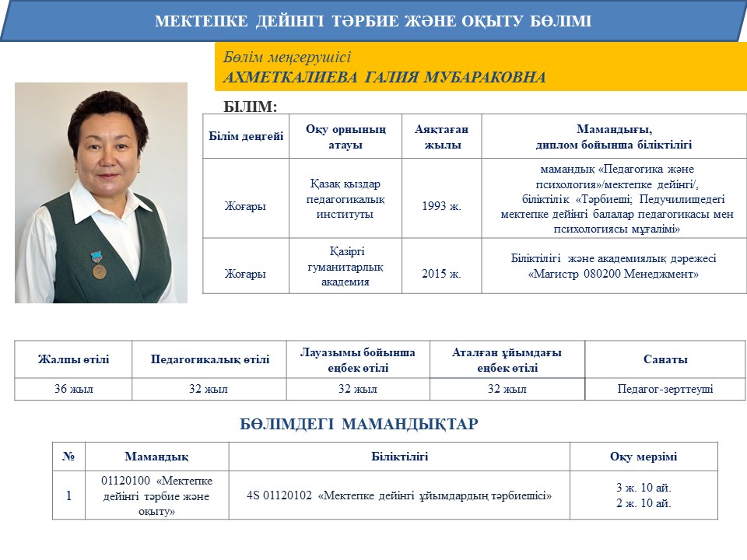Click the 'Оқу мерзімі' column header

click(643, 457)
